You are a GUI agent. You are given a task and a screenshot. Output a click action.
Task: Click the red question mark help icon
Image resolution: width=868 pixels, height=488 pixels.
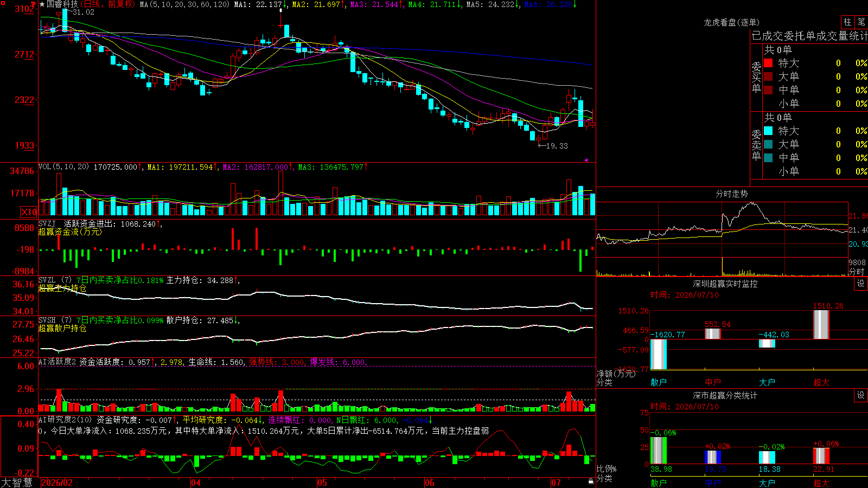pyautogui.click(x=34, y=4)
